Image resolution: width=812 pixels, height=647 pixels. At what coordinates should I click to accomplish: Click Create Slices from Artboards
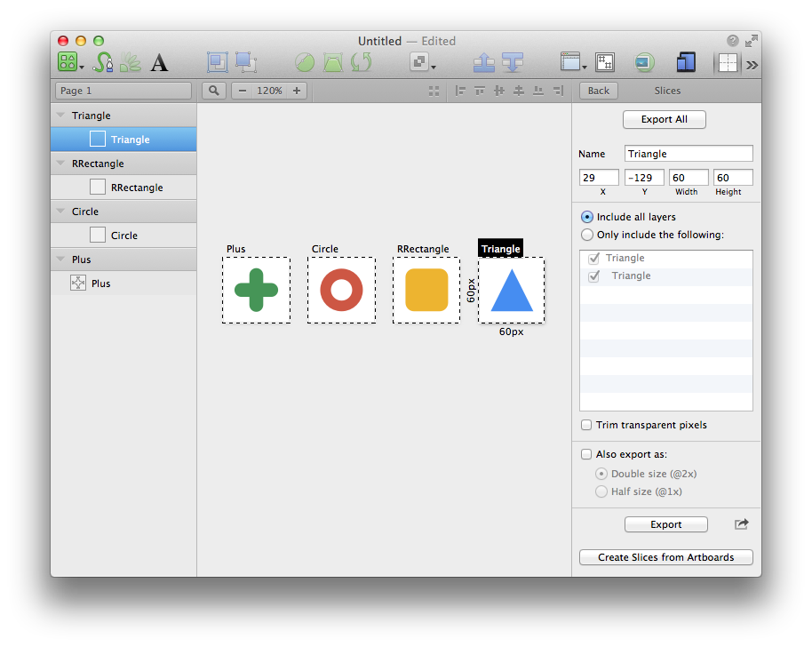(x=666, y=557)
